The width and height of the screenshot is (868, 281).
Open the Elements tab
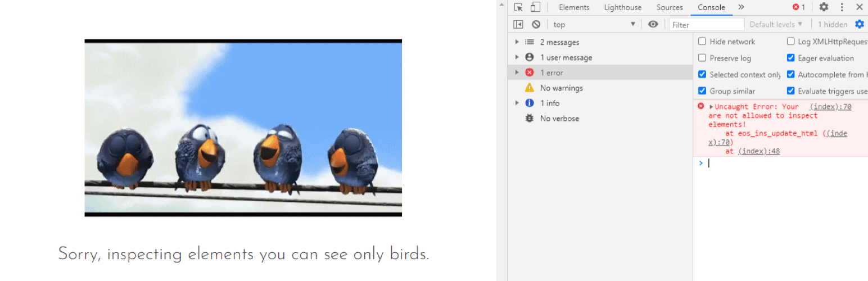pyautogui.click(x=574, y=7)
